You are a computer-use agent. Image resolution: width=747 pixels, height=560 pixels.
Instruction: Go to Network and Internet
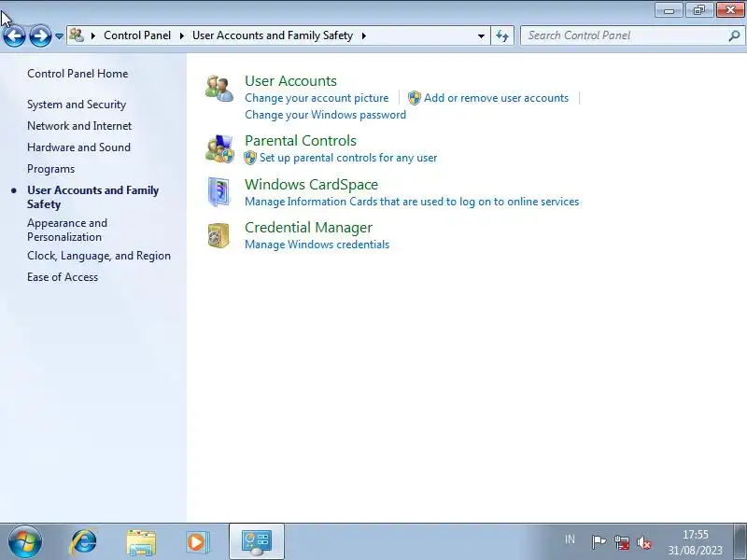[79, 126]
